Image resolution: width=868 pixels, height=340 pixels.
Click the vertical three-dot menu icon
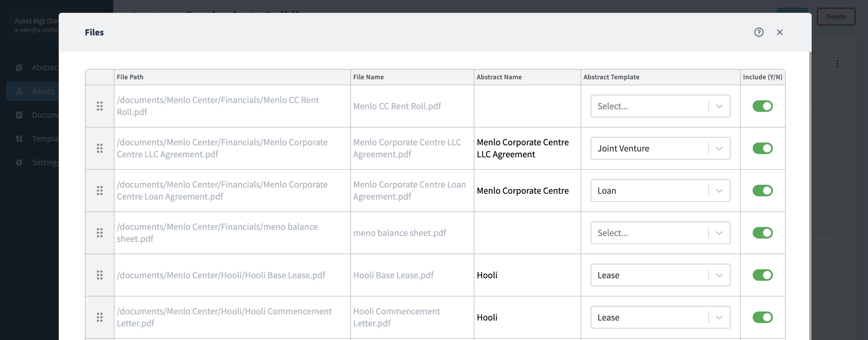pyautogui.click(x=837, y=64)
